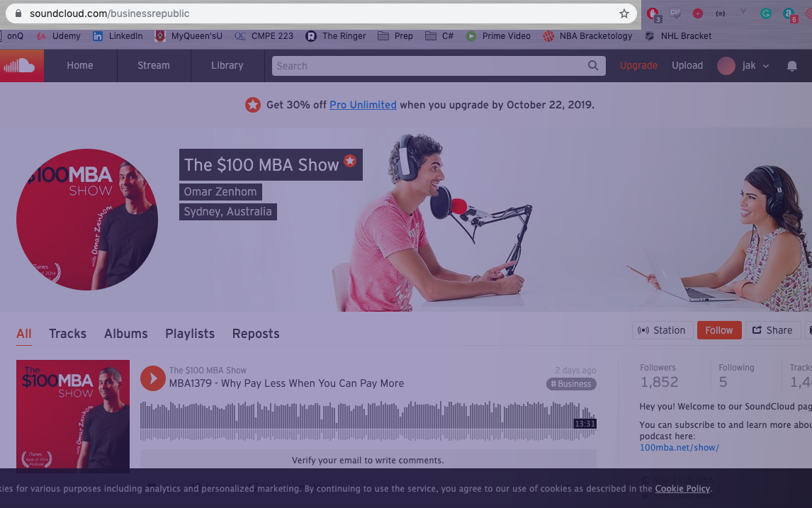Open the profile avatar image

click(87, 220)
